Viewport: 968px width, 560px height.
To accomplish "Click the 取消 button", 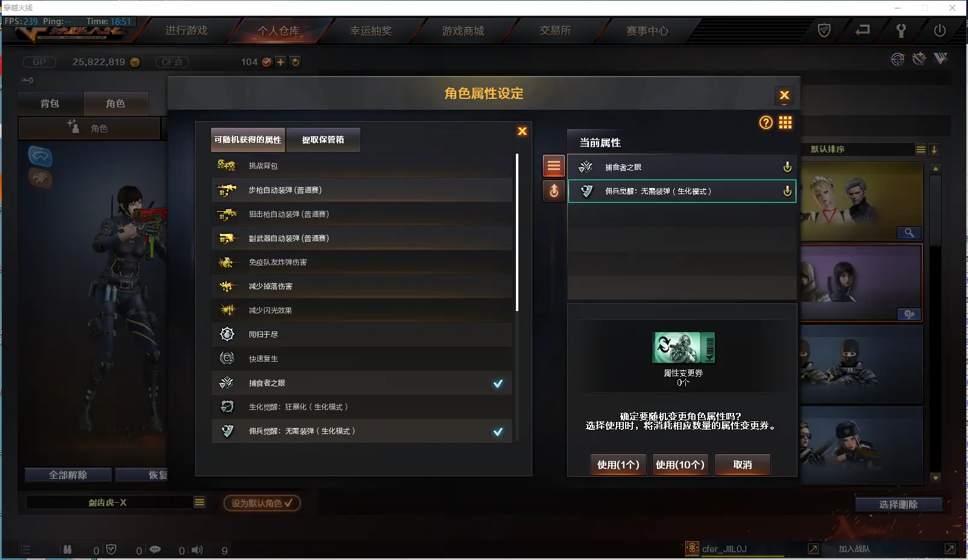I will coord(743,465).
